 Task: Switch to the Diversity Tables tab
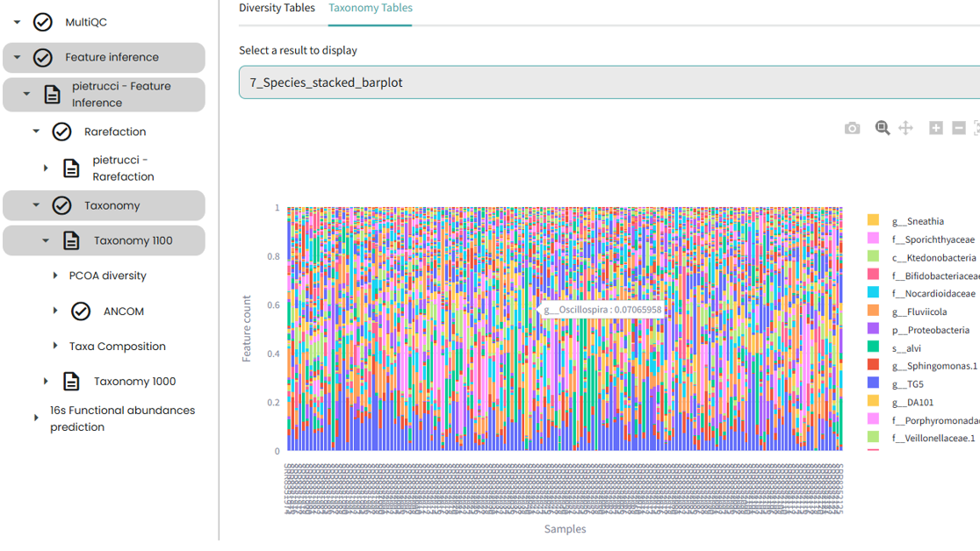[277, 8]
